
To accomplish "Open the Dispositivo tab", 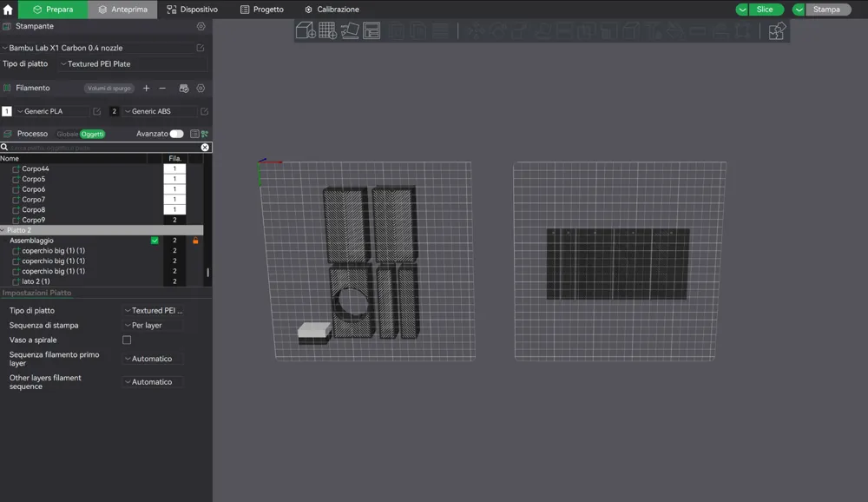I will (192, 10).
